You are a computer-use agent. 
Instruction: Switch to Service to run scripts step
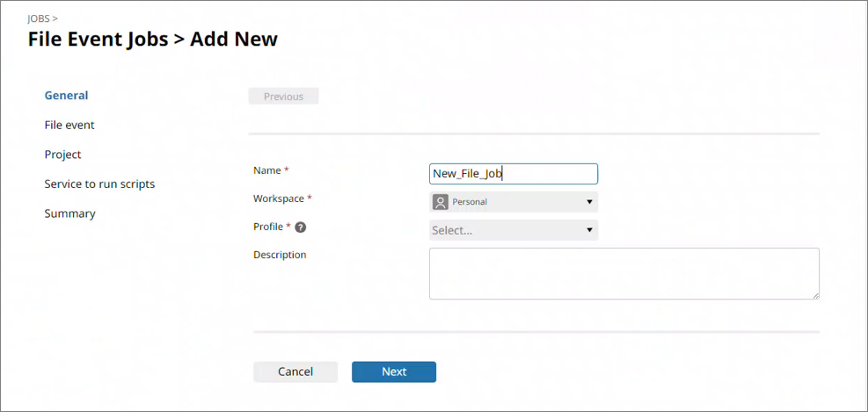pos(99,184)
